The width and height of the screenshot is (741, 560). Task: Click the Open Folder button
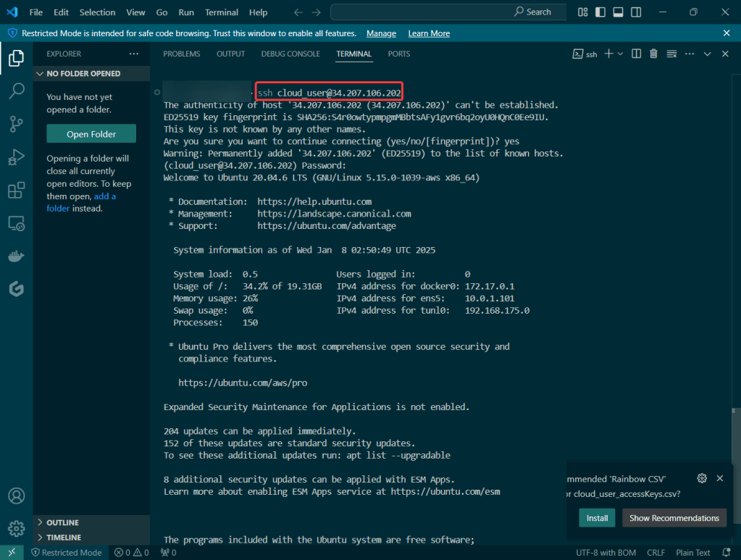[91, 134]
